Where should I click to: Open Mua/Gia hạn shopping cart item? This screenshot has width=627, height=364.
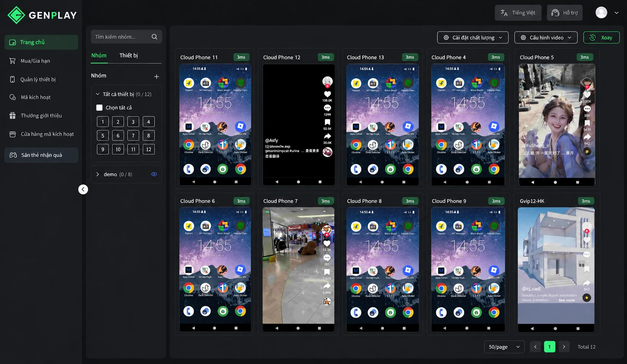tap(41, 61)
